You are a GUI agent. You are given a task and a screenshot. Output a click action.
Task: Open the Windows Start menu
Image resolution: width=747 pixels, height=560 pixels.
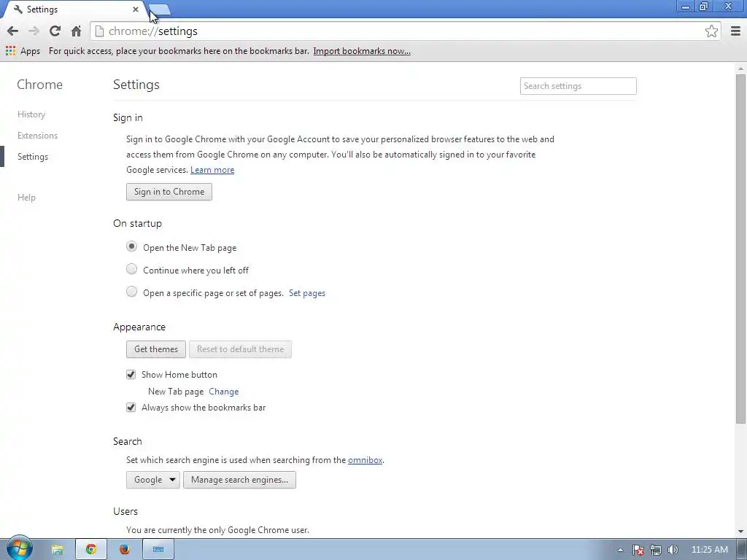19,549
